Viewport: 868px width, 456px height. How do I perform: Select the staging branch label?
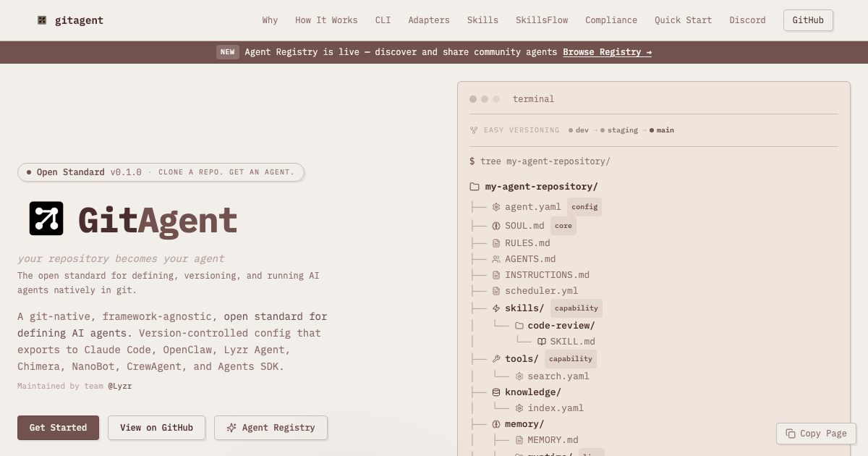(x=622, y=130)
